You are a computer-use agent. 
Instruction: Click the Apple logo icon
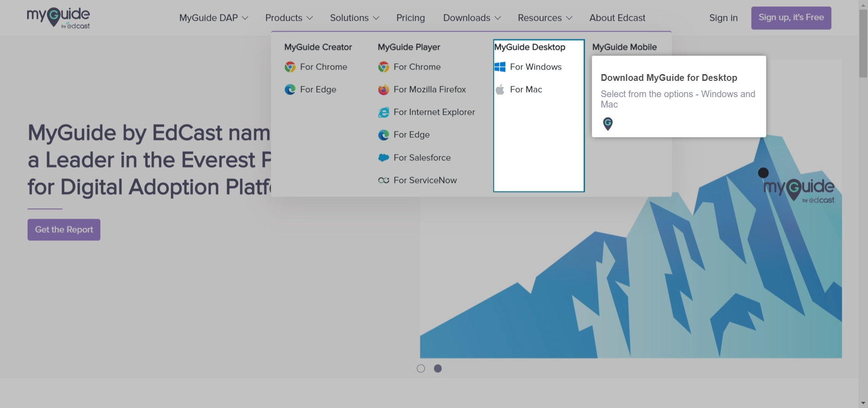[500, 89]
